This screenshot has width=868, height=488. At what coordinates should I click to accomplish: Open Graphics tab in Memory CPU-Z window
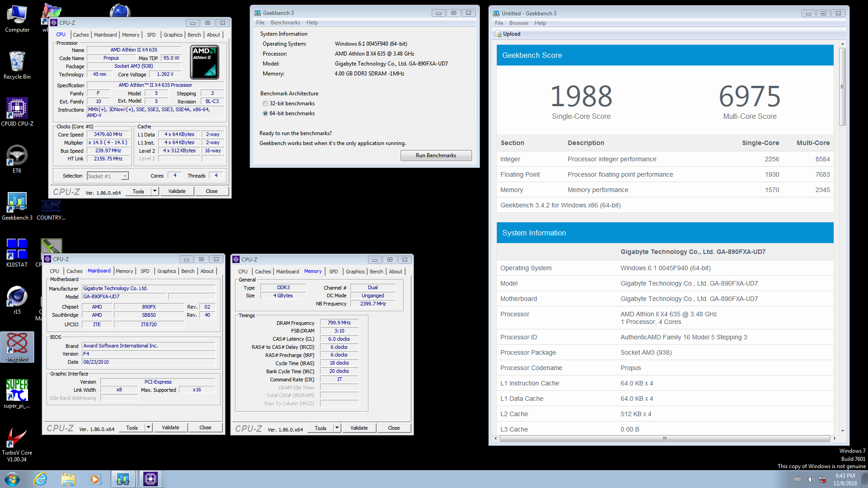coord(355,272)
